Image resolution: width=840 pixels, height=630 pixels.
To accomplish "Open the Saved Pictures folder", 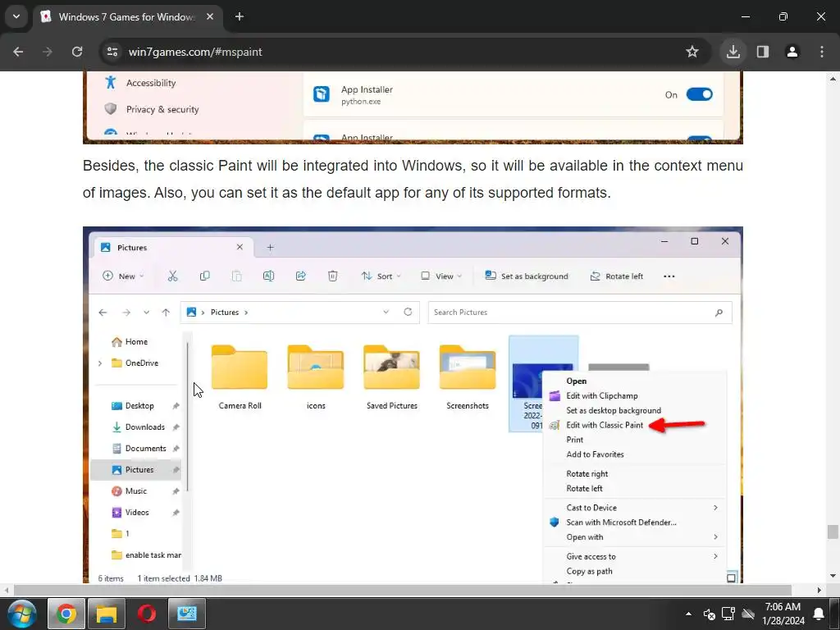I will coord(391,377).
